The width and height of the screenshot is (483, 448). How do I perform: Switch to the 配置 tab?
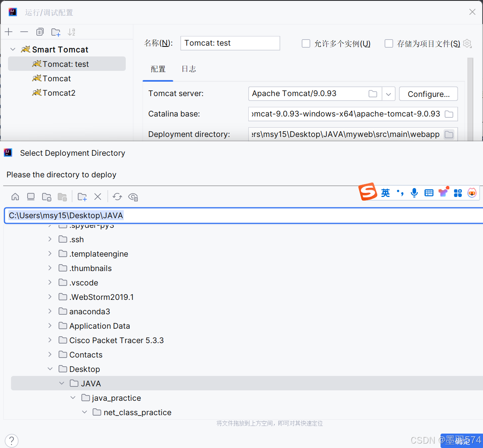tap(158, 69)
